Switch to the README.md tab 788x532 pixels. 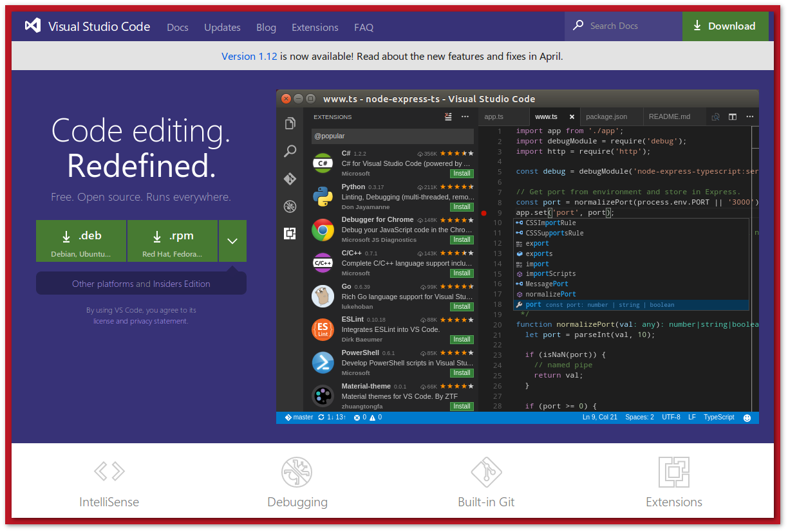click(x=675, y=116)
